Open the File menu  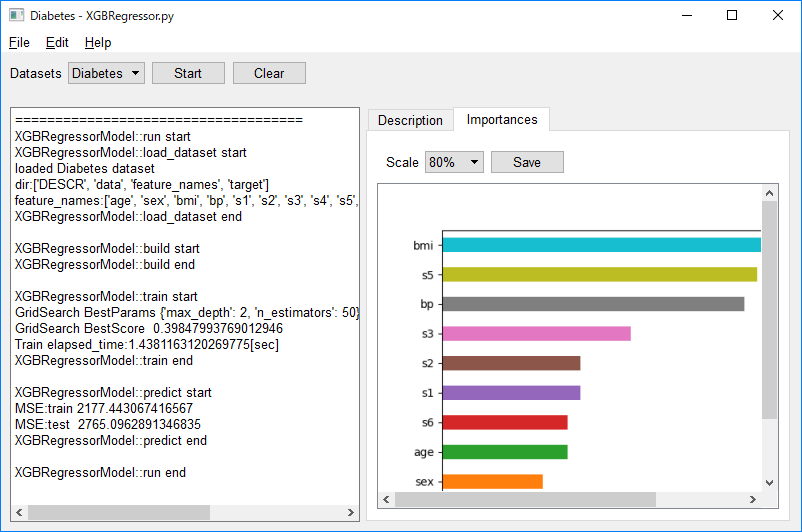click(19, 42)
